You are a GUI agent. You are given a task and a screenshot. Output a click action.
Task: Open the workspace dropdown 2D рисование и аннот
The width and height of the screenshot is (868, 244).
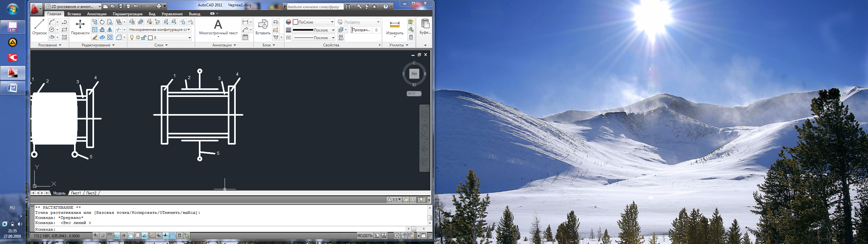(x=73, y=6)
